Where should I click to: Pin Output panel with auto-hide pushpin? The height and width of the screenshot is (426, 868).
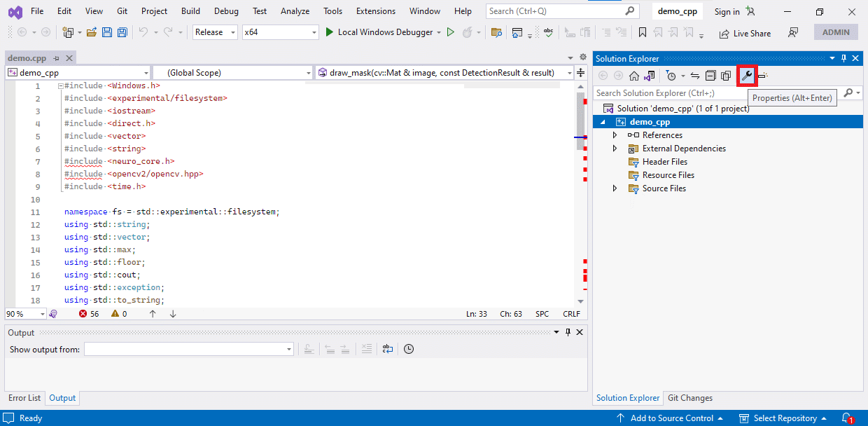tap(568, 332)
